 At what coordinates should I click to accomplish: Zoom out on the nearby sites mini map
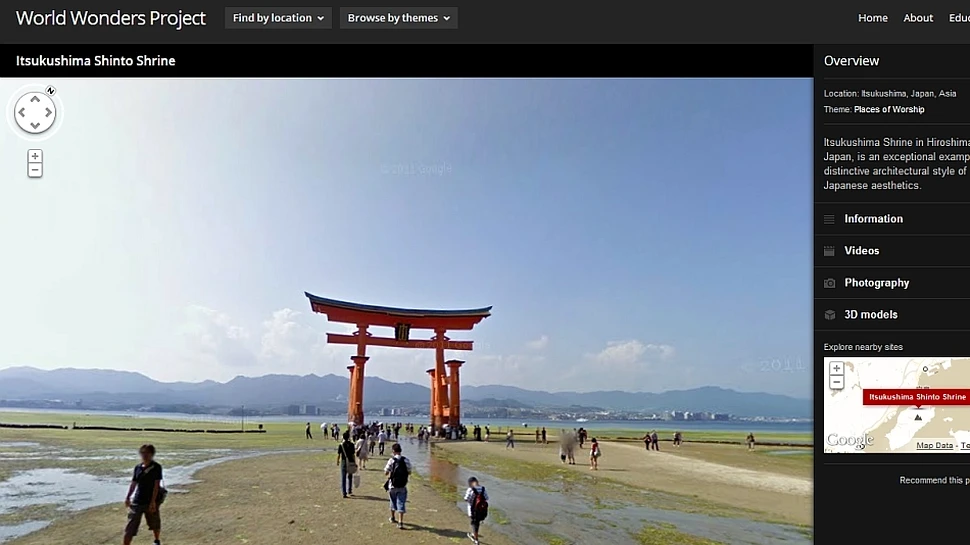tap(836, 382)
